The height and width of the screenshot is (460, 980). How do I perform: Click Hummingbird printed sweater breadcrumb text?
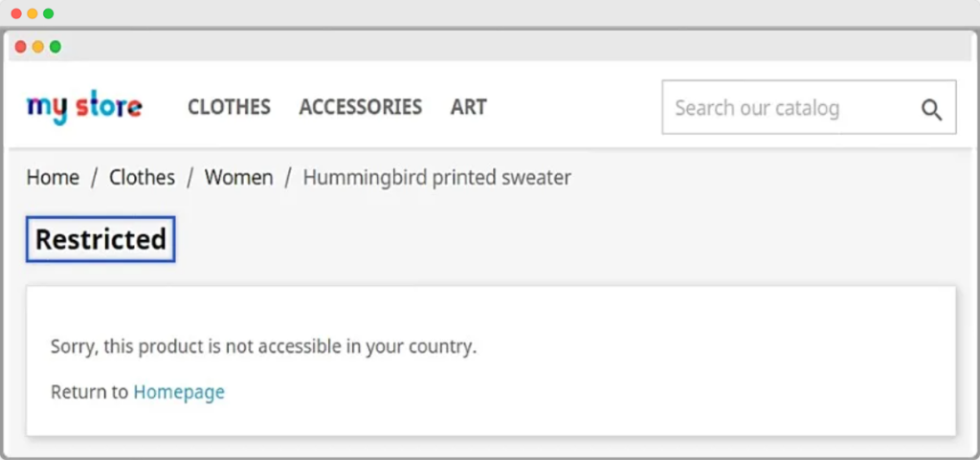pyautogui.click(x=436, y=178)
